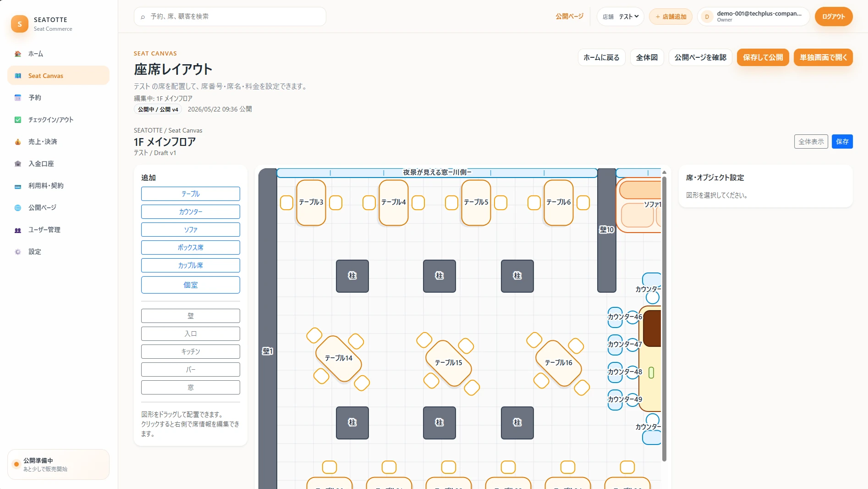Screen dimensions: 868x489
Task: Click the home icon in sidebar
Action: [x=18, y=54]
